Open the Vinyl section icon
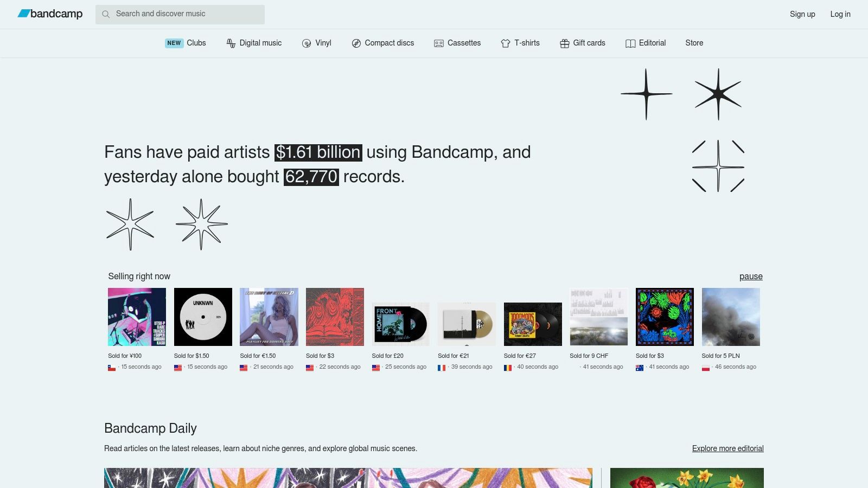 [307, 43]
